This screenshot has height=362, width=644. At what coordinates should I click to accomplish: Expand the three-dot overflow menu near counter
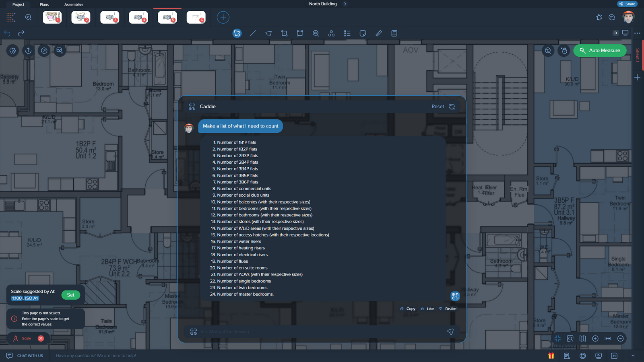[637, 33]
